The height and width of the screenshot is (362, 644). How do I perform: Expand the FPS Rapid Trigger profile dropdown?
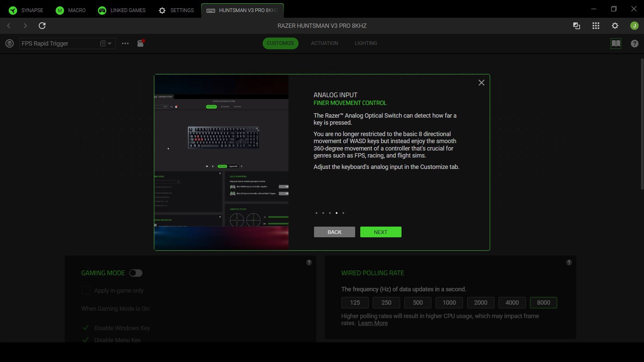(109, 44)
